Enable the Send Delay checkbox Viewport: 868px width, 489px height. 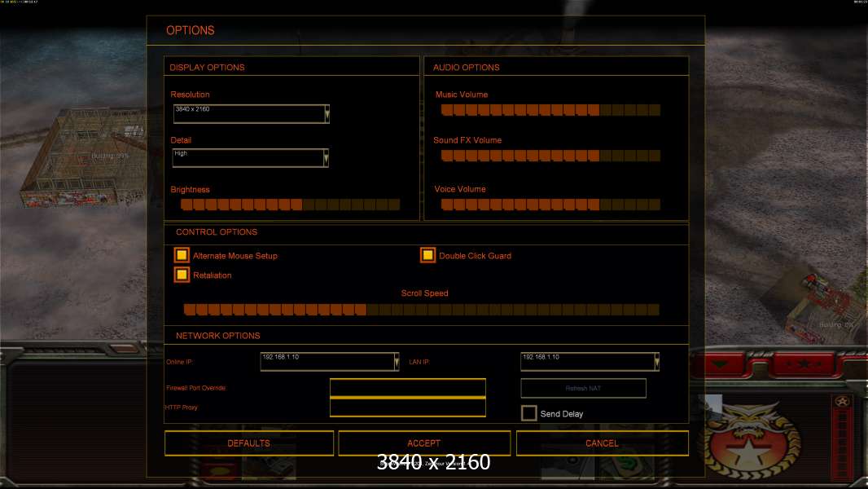[x=528, y=413]
